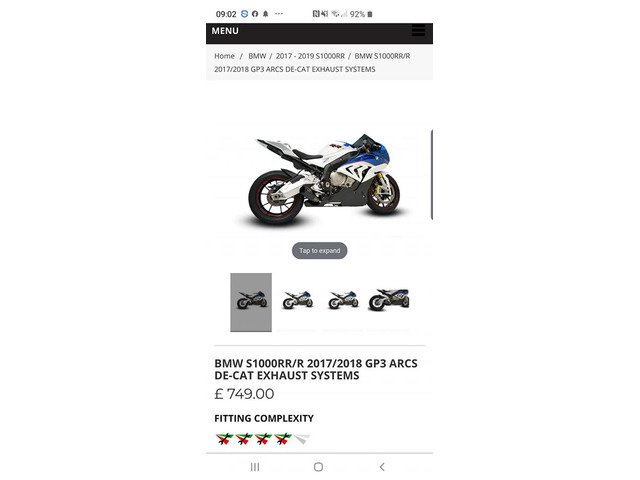Select the third bike thumbnail
This screenshot has height=480, width=640.
343,300
